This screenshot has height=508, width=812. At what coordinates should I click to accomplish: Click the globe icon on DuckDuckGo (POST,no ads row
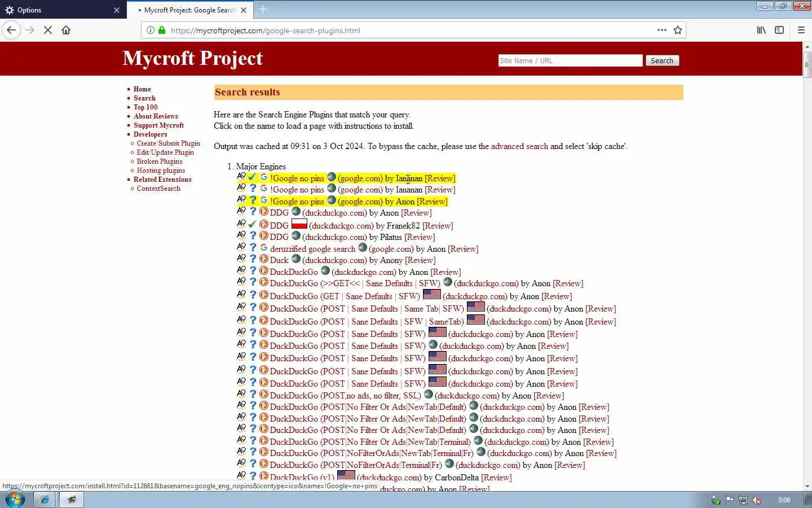tap(428, 394)
